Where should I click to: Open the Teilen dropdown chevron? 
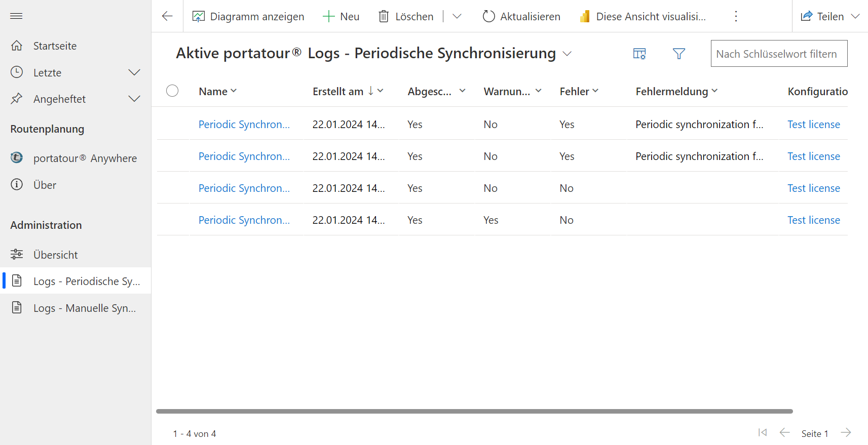(x=855, y=16)
